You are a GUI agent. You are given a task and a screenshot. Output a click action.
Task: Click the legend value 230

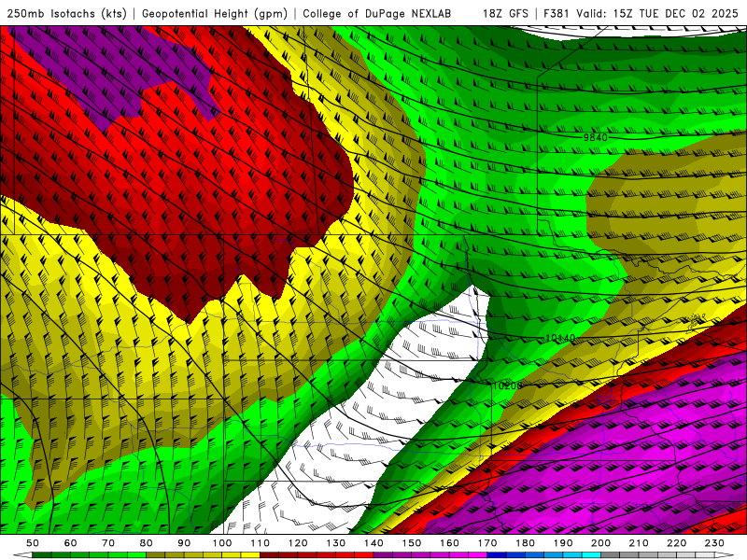pos(714,543)
